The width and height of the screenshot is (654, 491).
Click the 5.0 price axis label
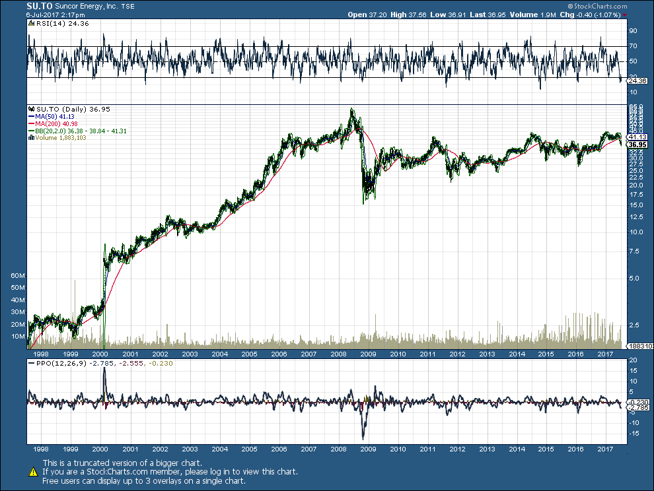click(634, 278)
